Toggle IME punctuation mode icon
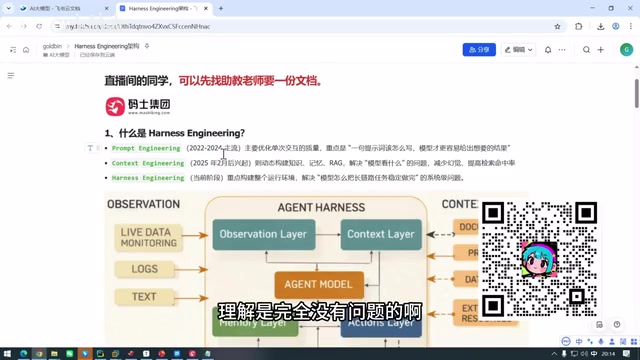This screenshot has height=360, width=640. (x=590, y=341)
